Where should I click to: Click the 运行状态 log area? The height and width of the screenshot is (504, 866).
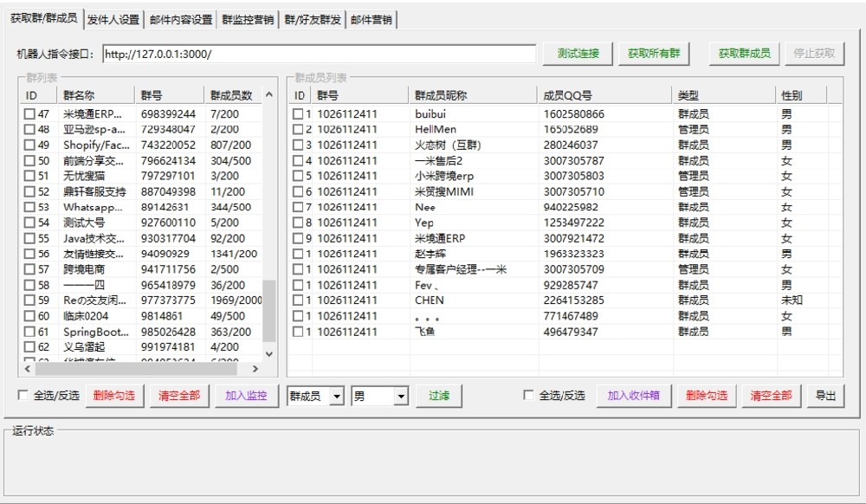(x=431, y=463)
